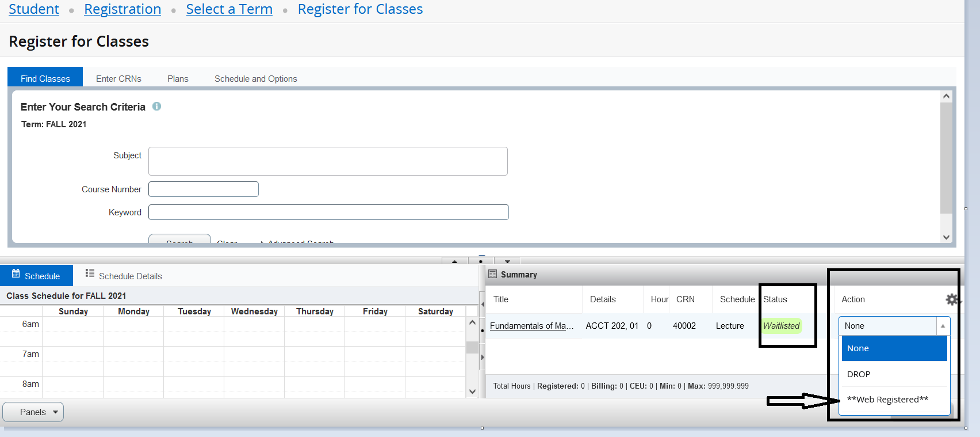This screenshot has height=437, width=980.
Task: Go to the Select a Term breadcrumb
Action: [x=229, y=9]
